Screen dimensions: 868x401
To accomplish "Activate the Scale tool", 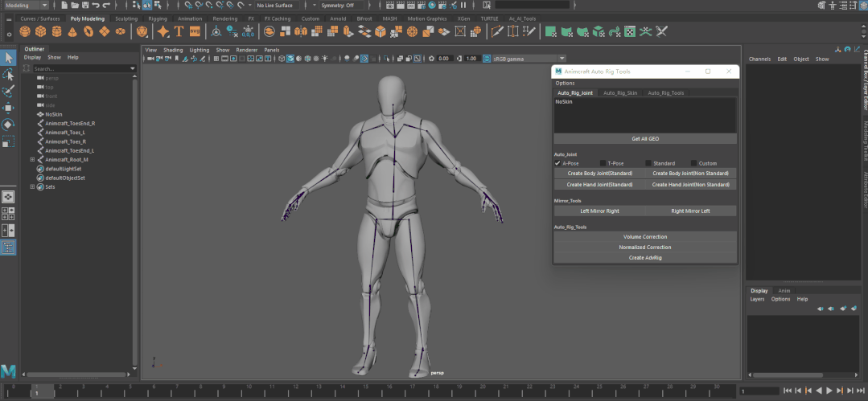I will [x=8, y=141].
